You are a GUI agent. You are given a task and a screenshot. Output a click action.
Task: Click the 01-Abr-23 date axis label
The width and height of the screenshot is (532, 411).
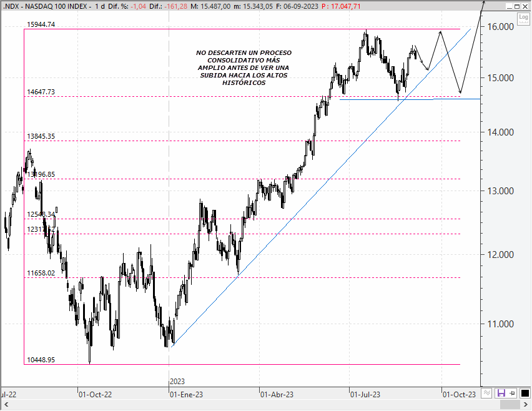pyautogui.click(x=277, y=395)
